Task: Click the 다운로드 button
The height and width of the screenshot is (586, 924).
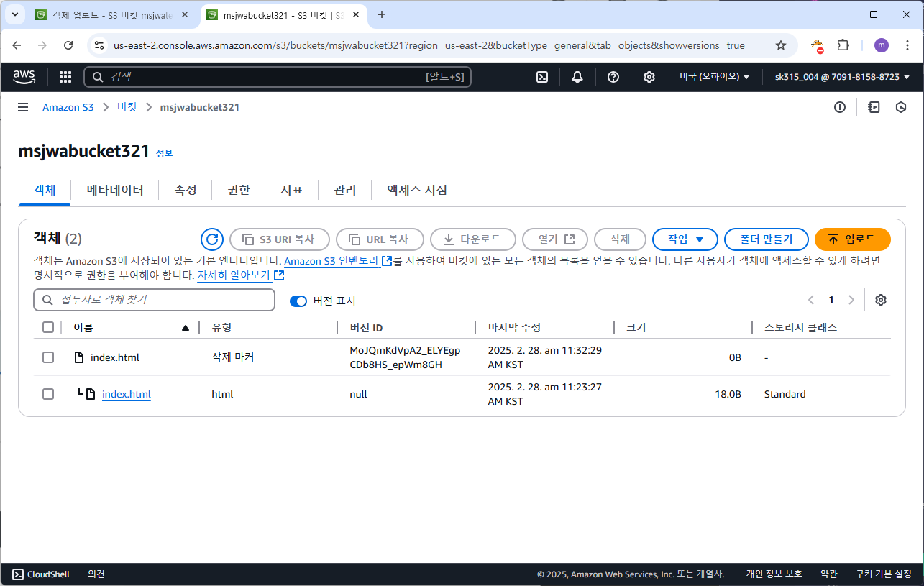Action: point(472,239)
